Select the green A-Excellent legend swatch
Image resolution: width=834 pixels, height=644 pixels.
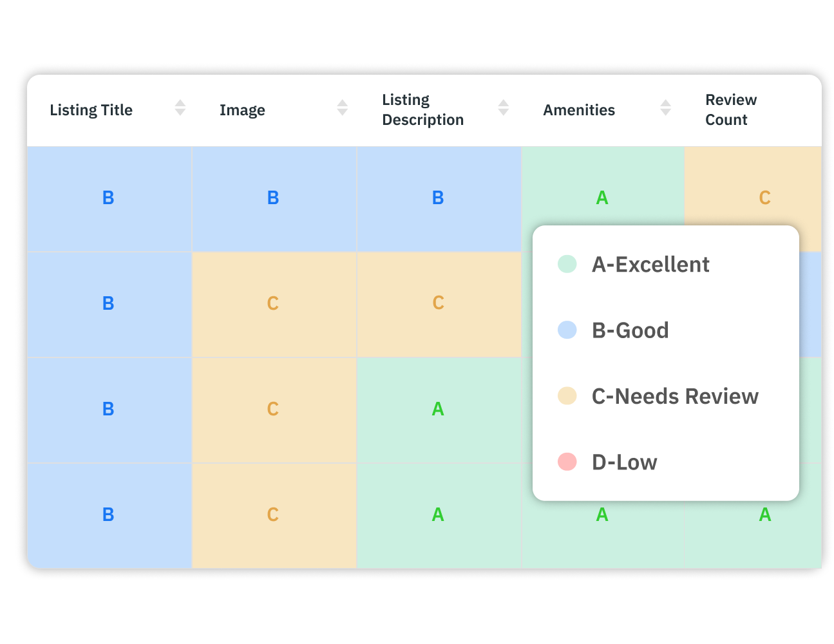click(567, 264)
